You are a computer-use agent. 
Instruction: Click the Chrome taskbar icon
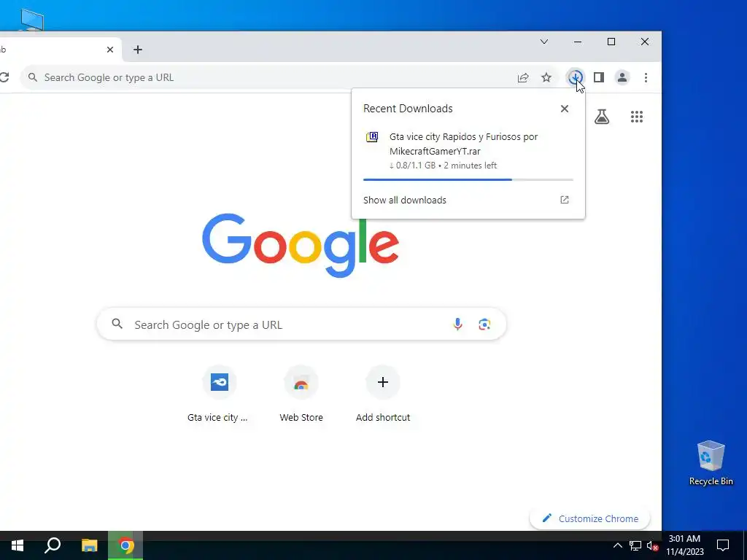click(x=125, y=545)
